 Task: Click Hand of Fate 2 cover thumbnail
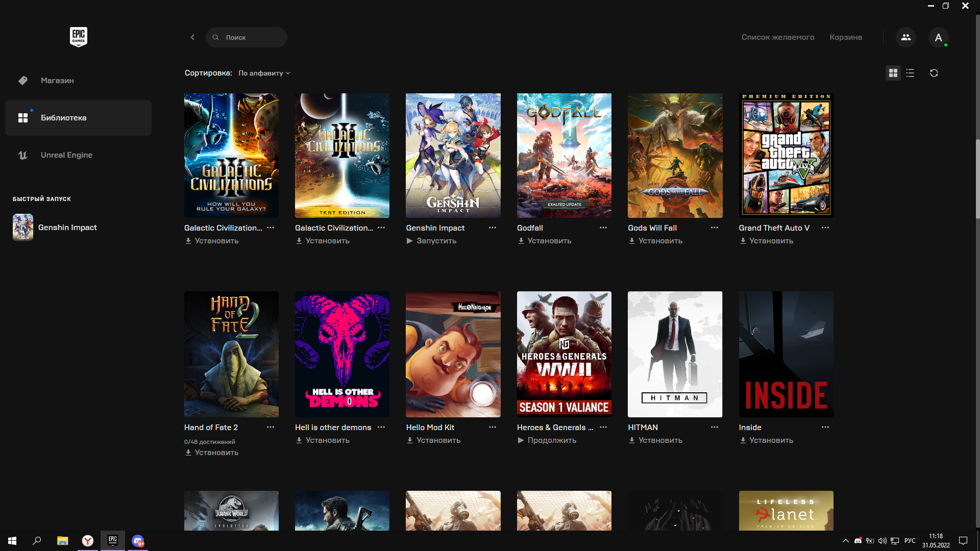tap(231, 354)
